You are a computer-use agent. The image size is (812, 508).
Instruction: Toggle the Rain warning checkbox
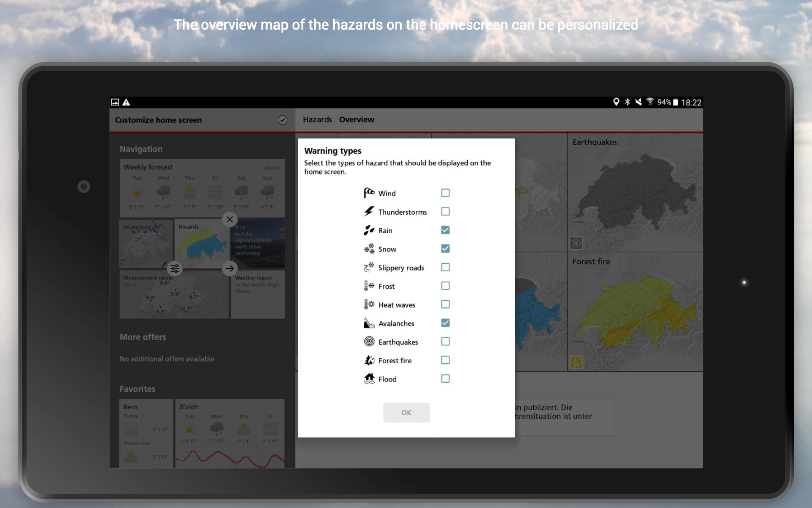tap(445, 230)
